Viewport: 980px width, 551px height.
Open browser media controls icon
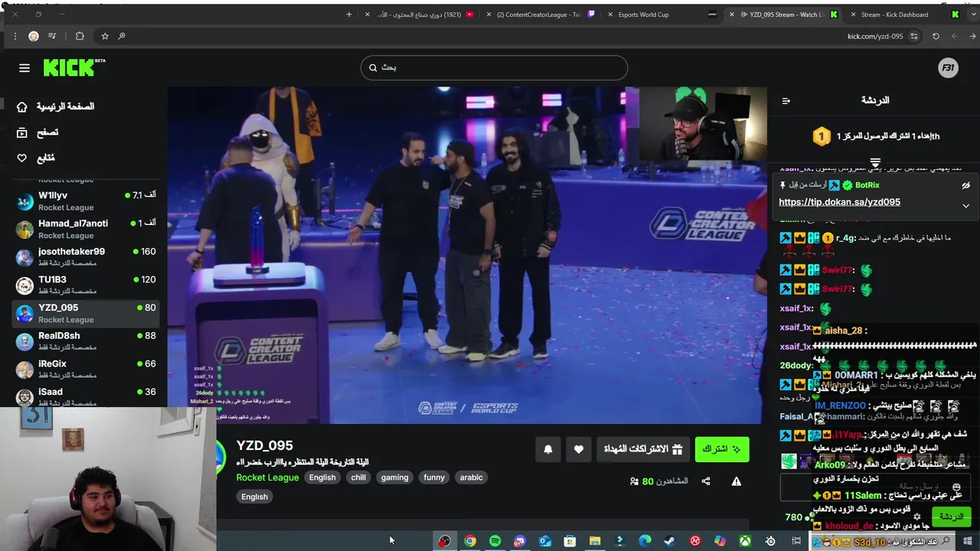point(52,36)
